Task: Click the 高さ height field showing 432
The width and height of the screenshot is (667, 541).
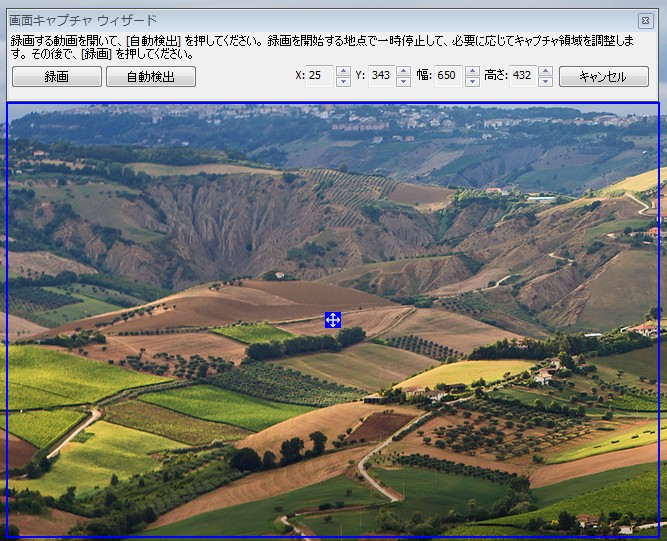Action: click(523, 76)
